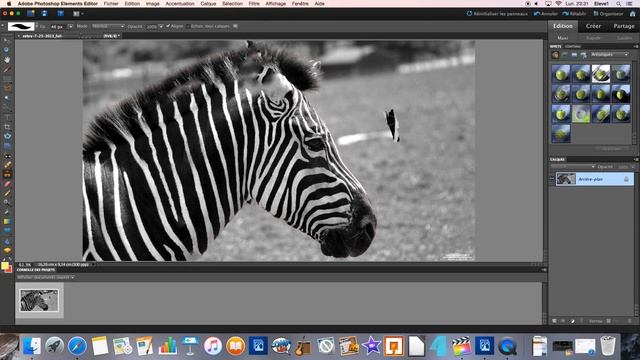
Task: Select the Straighten tool
Action: (x=7, y=146)
